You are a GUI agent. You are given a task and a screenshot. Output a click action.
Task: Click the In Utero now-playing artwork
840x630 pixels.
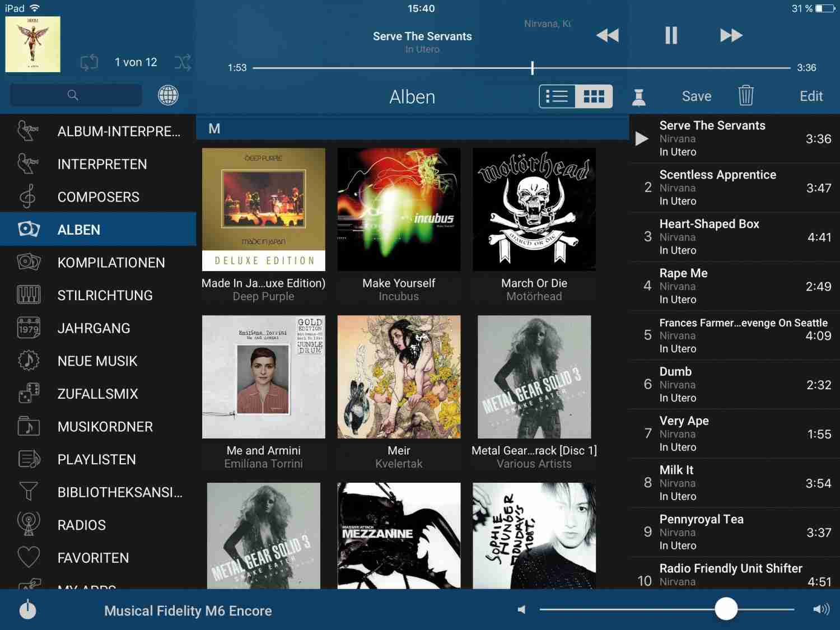click(x=32, y=44)
